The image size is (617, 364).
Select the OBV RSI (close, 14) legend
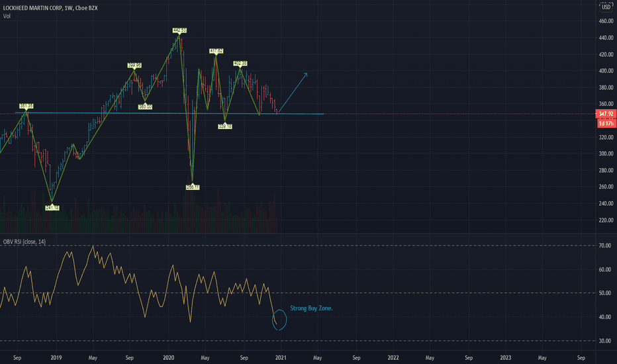24,242
